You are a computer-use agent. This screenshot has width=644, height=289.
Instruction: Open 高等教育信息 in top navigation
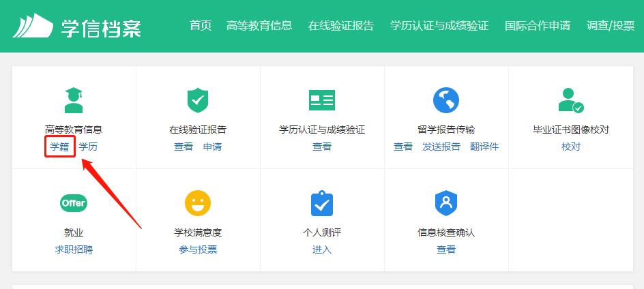[259, 25]
